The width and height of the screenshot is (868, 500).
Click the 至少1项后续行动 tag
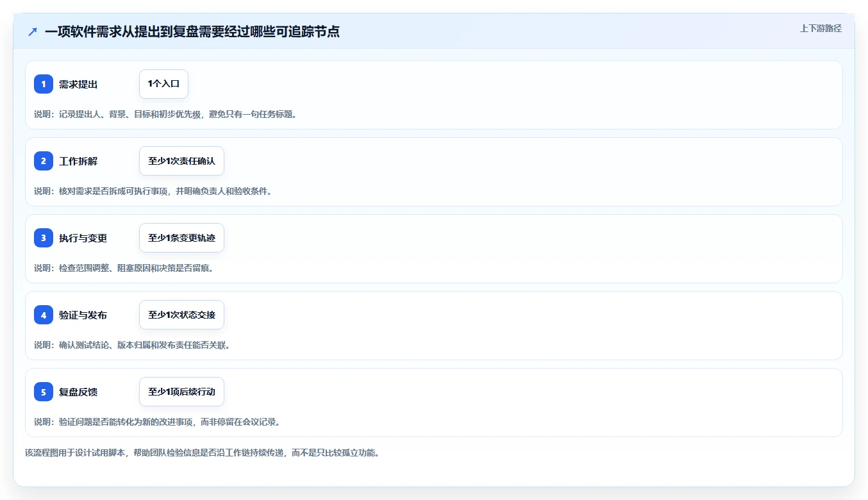point(181,392)
